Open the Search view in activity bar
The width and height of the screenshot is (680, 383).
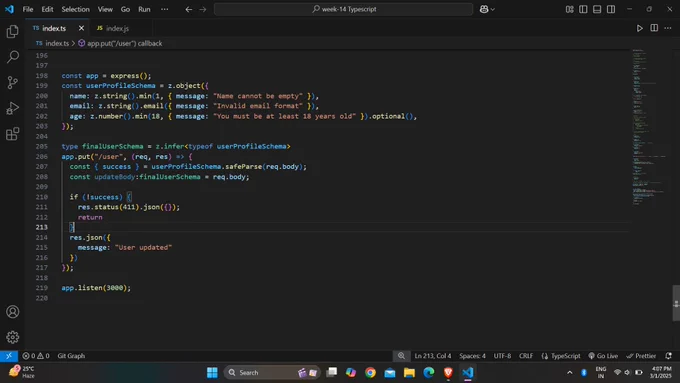click(13, 57)
